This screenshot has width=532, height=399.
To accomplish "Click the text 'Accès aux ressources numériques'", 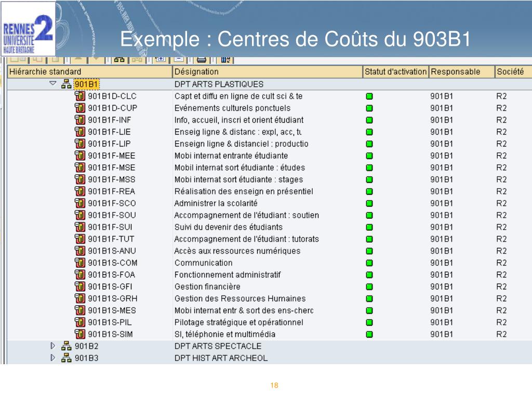I will tap(237, 251).
